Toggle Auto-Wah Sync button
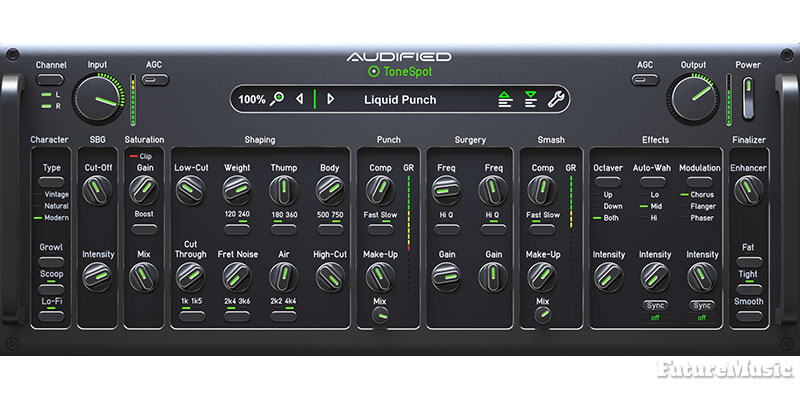Image resolution: width=800 pixels, height=400 pixels. click(x=655, y=305)
